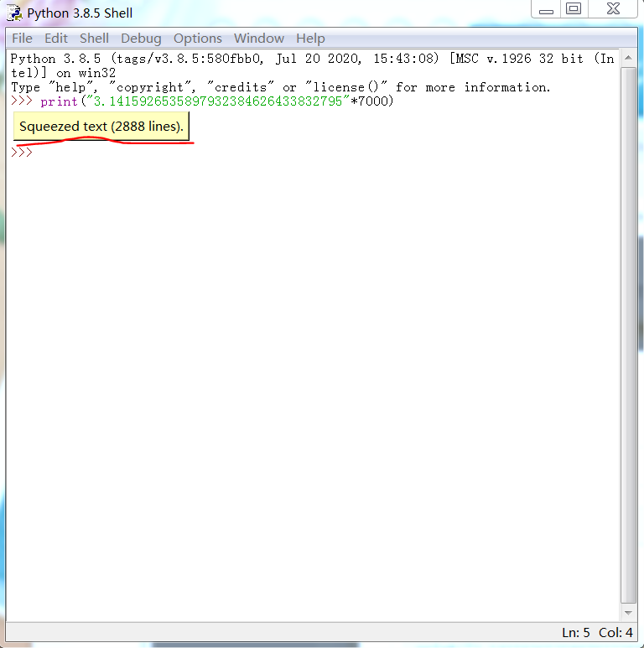
Task: Open the Help menu
Action: (x=310, y=39)
